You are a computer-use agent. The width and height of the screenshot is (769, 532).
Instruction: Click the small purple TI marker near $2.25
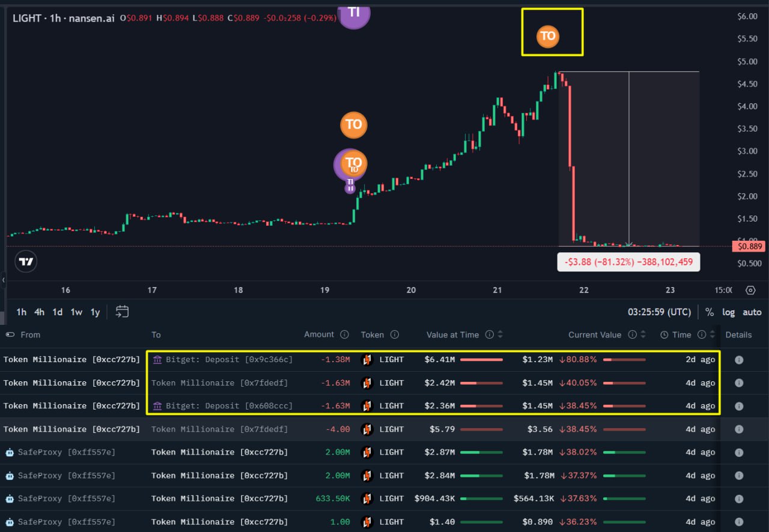click(350, 187)
